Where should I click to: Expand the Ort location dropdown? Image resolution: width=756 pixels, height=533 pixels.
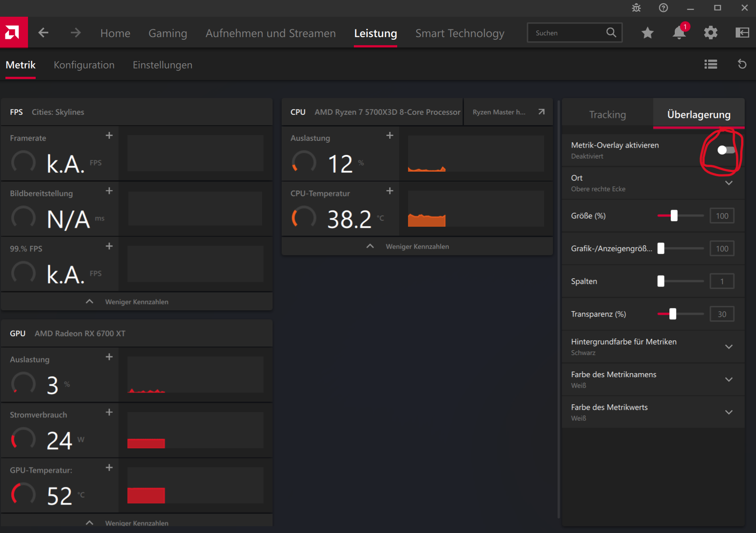pos(729,183)
